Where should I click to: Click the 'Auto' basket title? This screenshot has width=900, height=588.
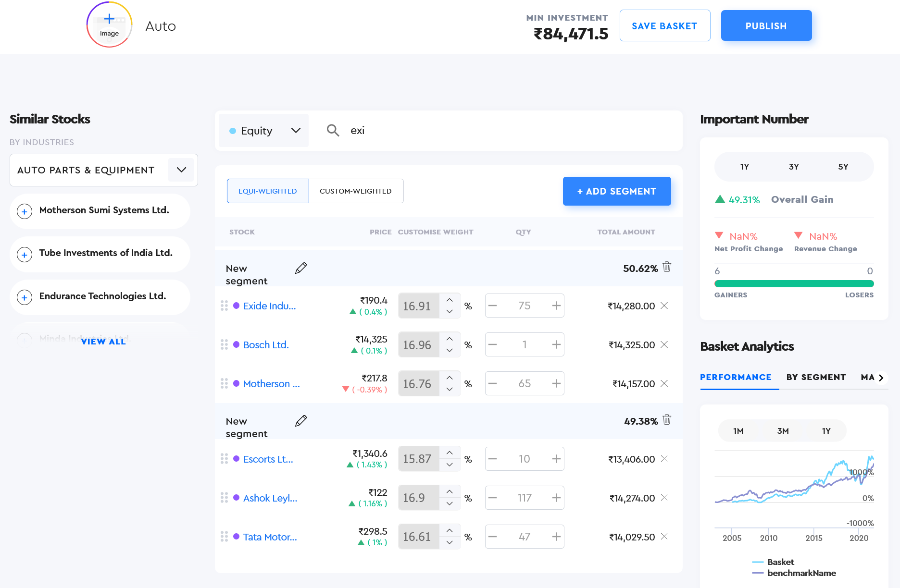click(x=161, y=26)
